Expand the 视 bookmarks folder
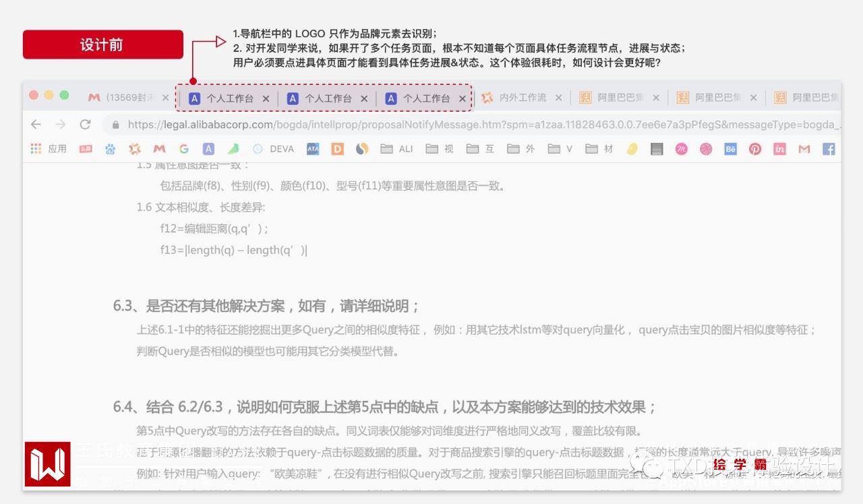Screen dimensions: 863x504 (x=440, y=149)
